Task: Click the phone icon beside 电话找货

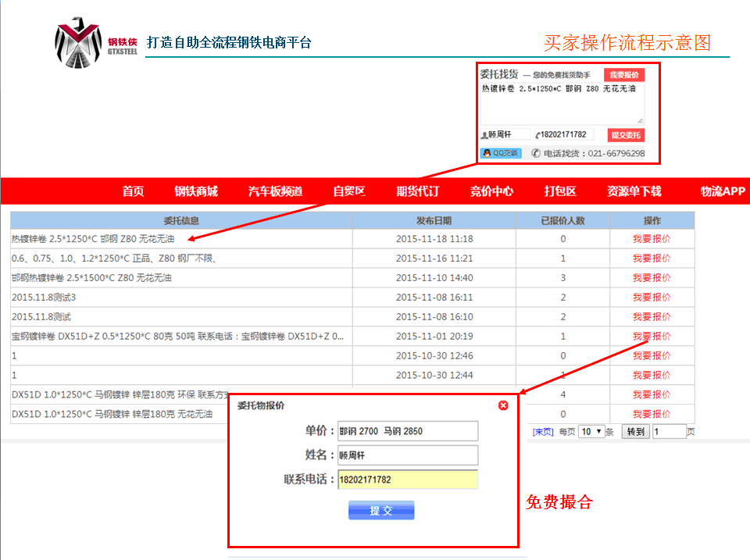Action: [x=536, y=153]
